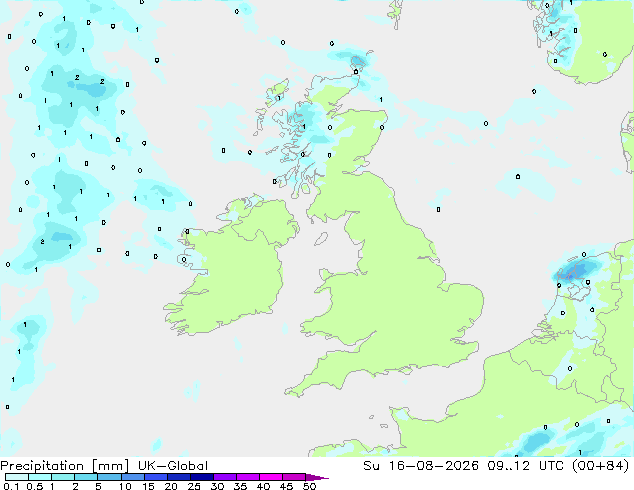Select the 2–5 mm legend color swatch
Image resolution: width=634 pixels, height=490 pixels.
(x=86, y=477)
